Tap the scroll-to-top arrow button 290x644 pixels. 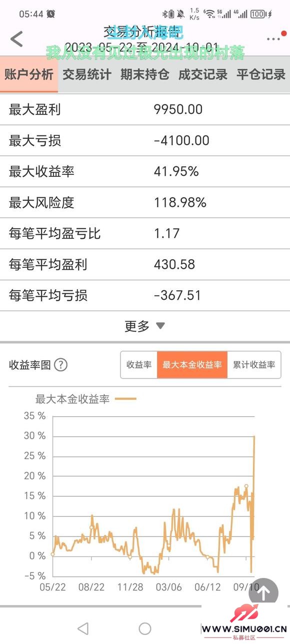263,593
